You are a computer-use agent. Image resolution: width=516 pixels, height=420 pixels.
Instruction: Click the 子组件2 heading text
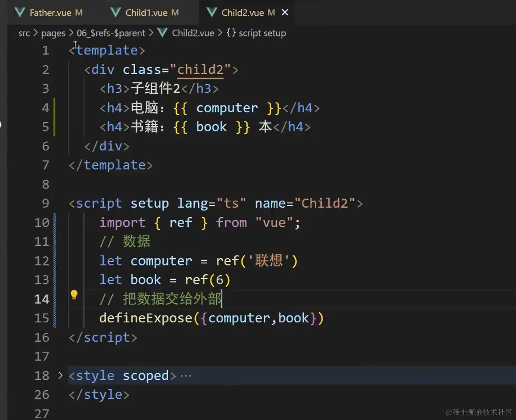(x=155, y=88)
